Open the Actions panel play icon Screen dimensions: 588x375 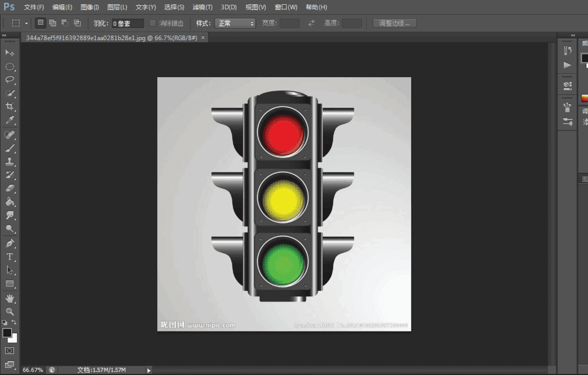[567, 65]
